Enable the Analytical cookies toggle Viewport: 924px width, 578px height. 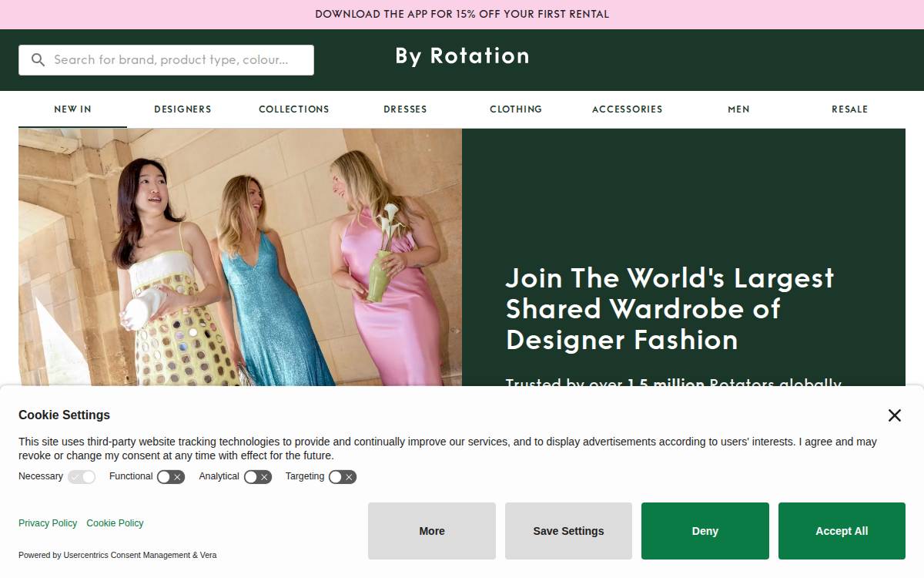[258, 477]
